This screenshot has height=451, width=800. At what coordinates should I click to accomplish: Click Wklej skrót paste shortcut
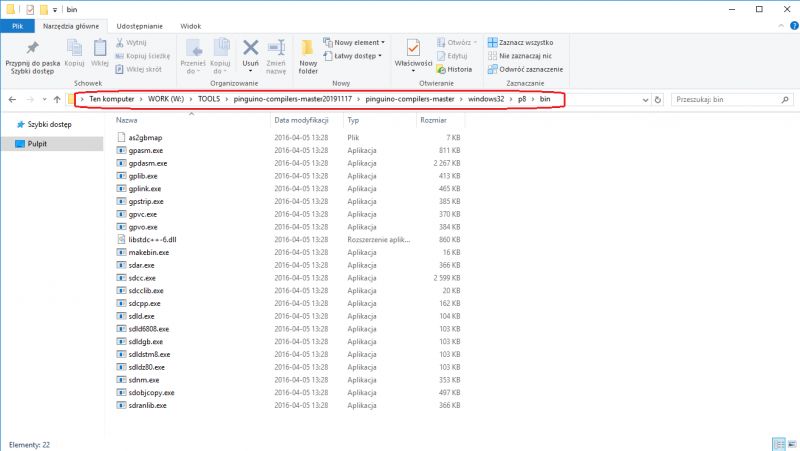(138, 69)
